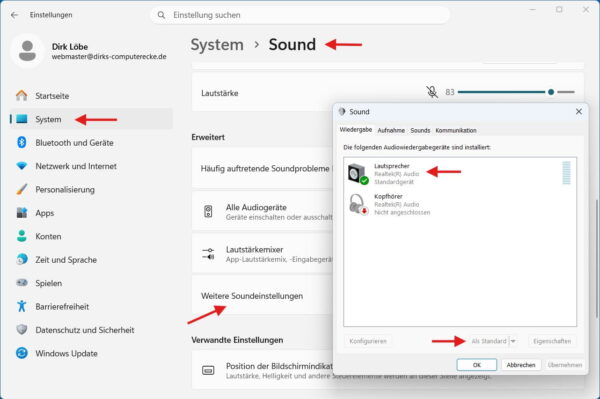The height and width of the screenshot is (399, 600).
Task: Click the search magnifier icon
Action: pos(161,15)
